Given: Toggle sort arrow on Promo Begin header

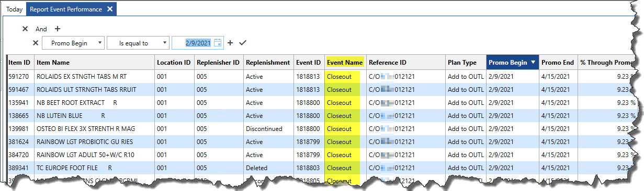Looking at the screenshot, I should tap(533, 63).
